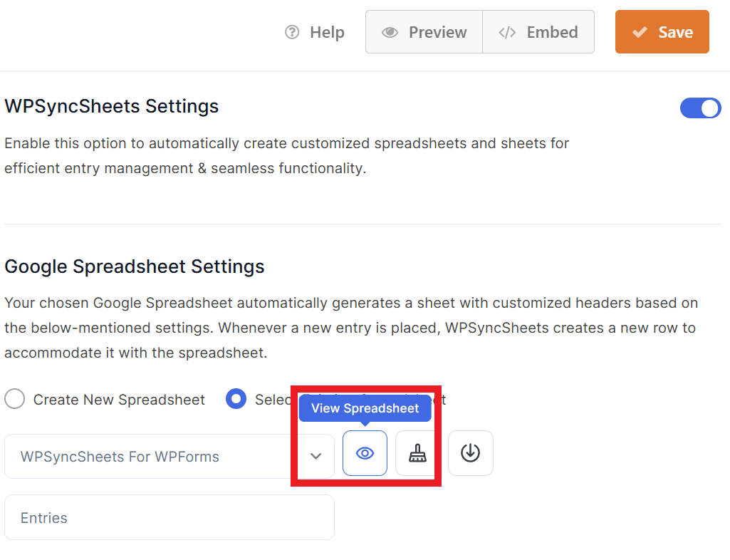Open the Embed button
Viewport: 730px width, 560px height.
point(538,31)
